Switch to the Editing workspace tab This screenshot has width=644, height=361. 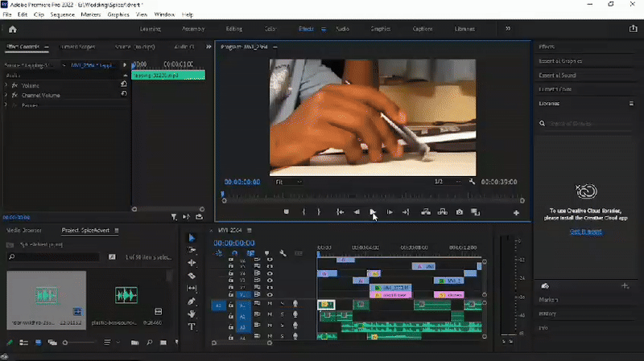coord(233,29)
